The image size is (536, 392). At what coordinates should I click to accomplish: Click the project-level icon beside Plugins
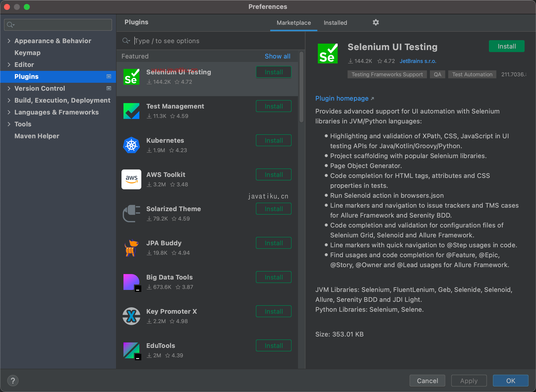[109, 77]
